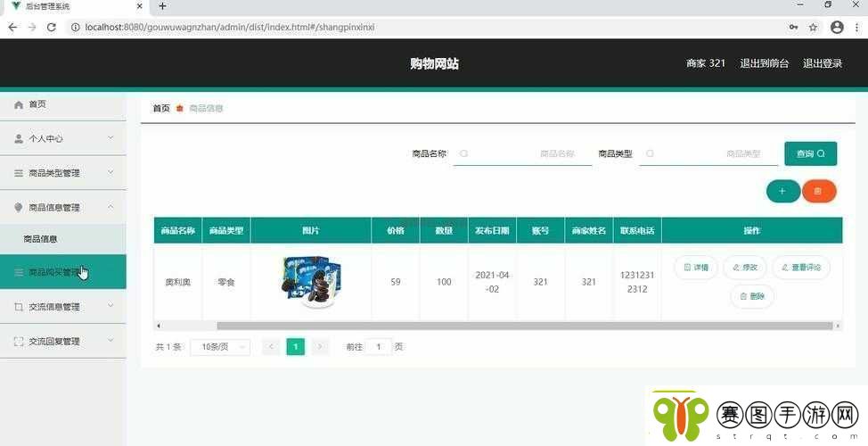Image resolution: width=868 pixels, height=446 pixels.
Task: Click the scrollbar left arrow under table
Action: point(159,326)
